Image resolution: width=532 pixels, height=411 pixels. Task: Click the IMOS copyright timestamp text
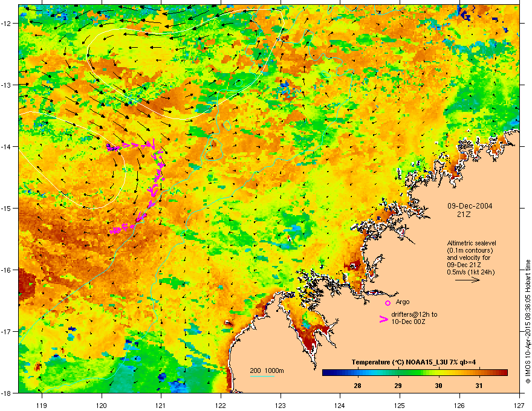pyautogui.click(x=528, y=322)
